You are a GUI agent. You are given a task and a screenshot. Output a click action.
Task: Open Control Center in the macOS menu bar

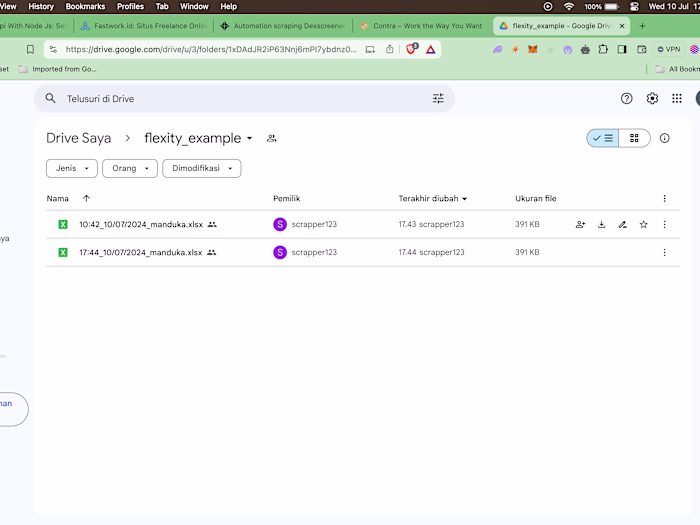coord(634,6)
